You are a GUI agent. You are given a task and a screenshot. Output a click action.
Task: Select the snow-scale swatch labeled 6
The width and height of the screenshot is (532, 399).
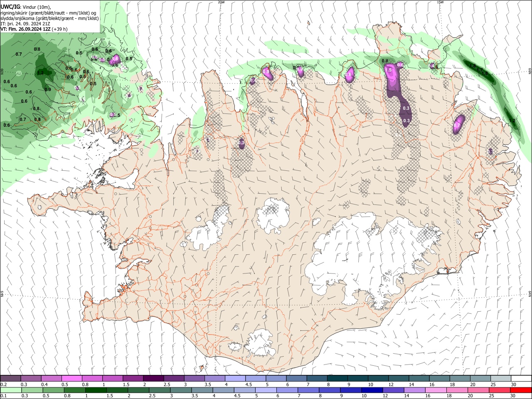tap(296, 378)
